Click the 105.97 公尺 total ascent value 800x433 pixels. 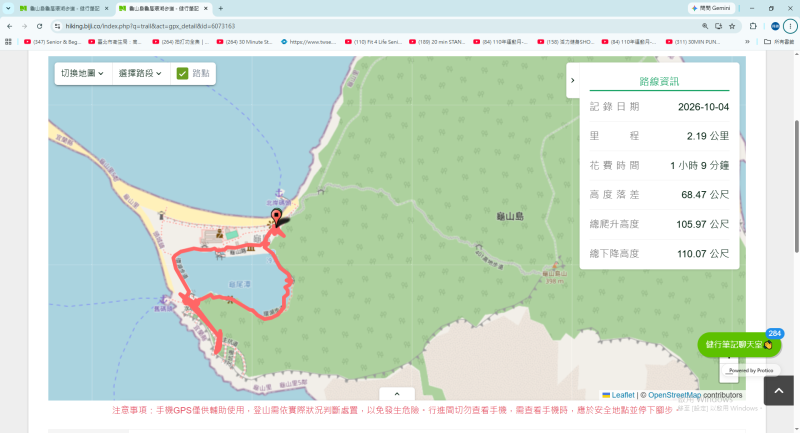[x=703, y=224]
